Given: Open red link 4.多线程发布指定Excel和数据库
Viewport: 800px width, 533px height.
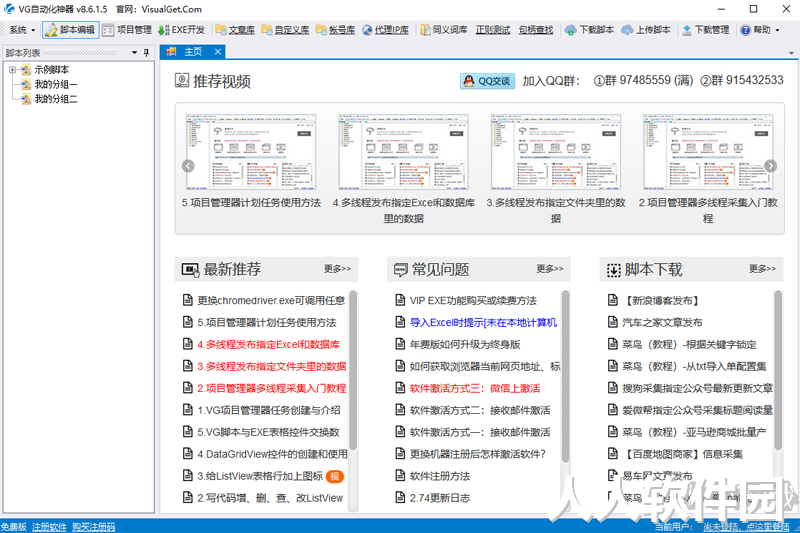Looking at the screenshot, I should point(268,344).
